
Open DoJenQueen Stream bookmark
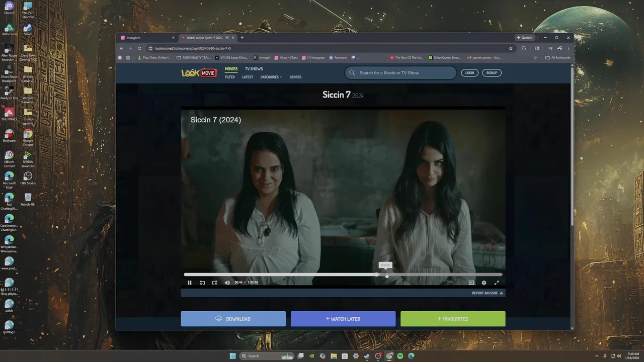coord(445,57)
